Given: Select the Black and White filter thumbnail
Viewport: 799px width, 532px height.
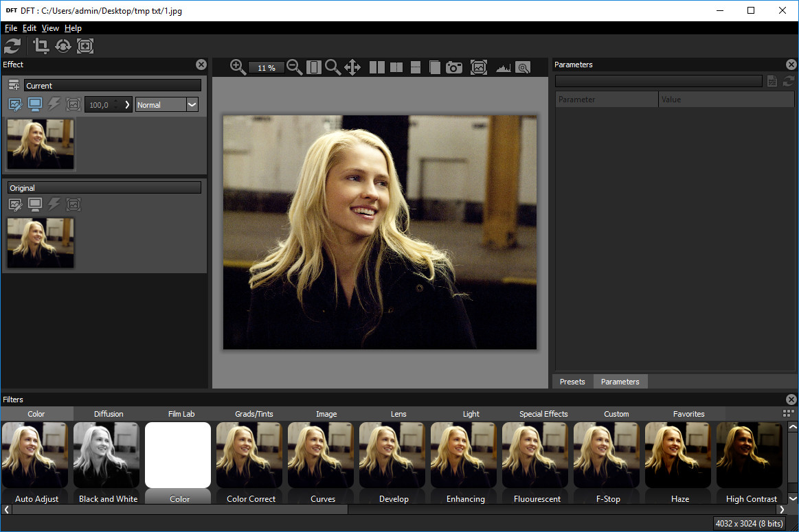Looking at the screenshot, I should coord(106,454).
